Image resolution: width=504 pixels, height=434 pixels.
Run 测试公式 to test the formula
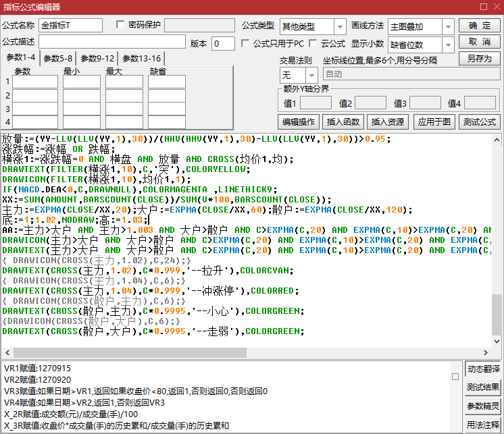point(479,122)
